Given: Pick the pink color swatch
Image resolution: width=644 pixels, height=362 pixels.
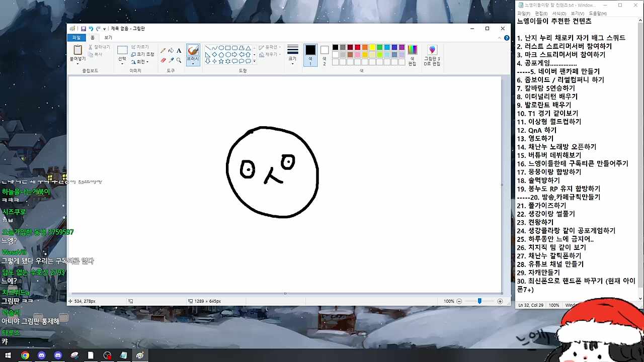Looking at the screenshot, I should (x=358, y=55).
